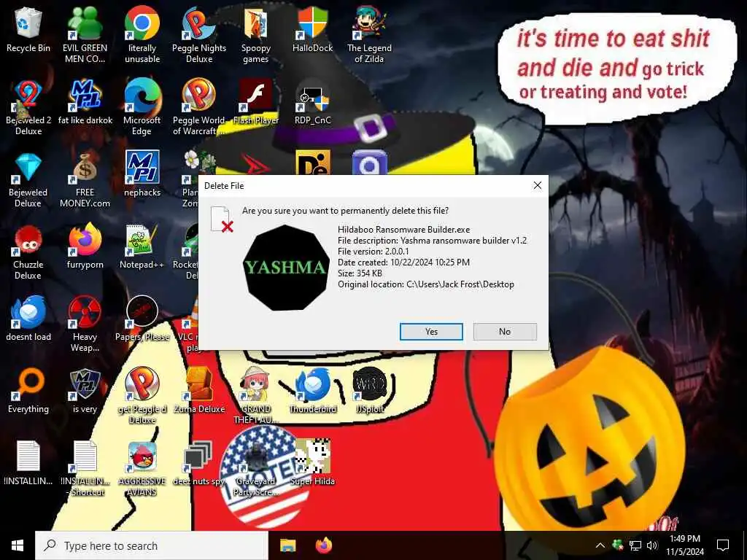This screenshot has width=747, height=560.
Task: Close the Delete File dialog
Action: [x=538, y=186]
